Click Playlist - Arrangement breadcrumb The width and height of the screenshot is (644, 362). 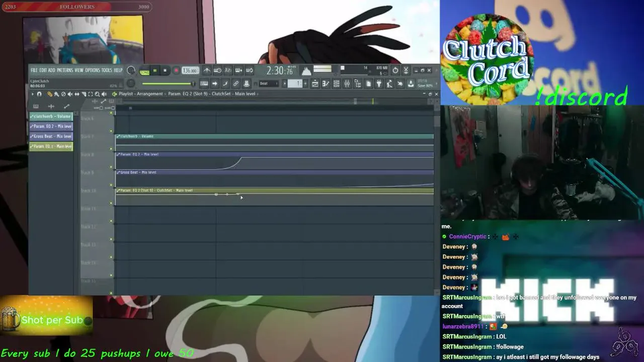(141, 94)
